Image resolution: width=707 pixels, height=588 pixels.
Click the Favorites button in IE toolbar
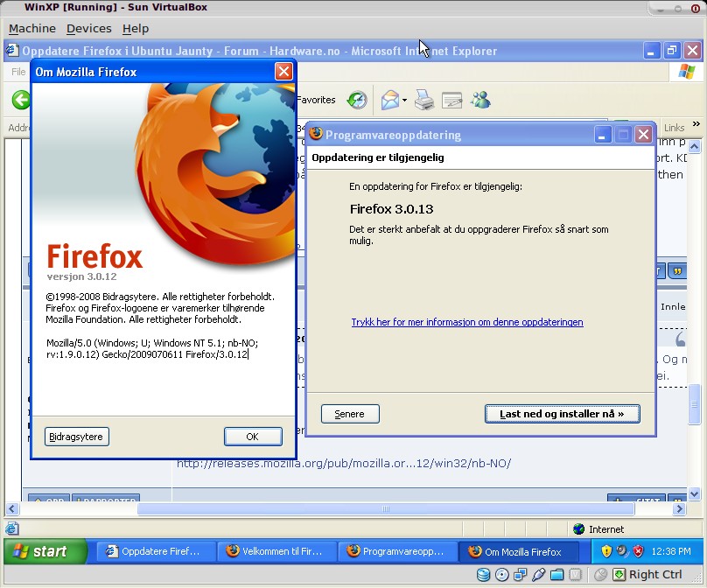tap(316, 100)
